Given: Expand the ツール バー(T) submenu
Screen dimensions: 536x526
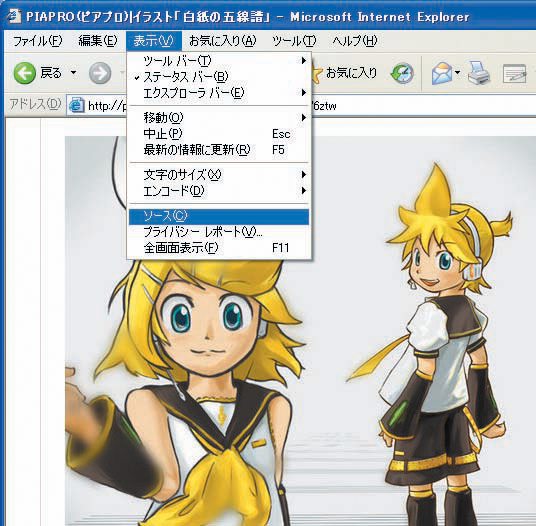Looking at the screenshot, I should pos(219,61).
